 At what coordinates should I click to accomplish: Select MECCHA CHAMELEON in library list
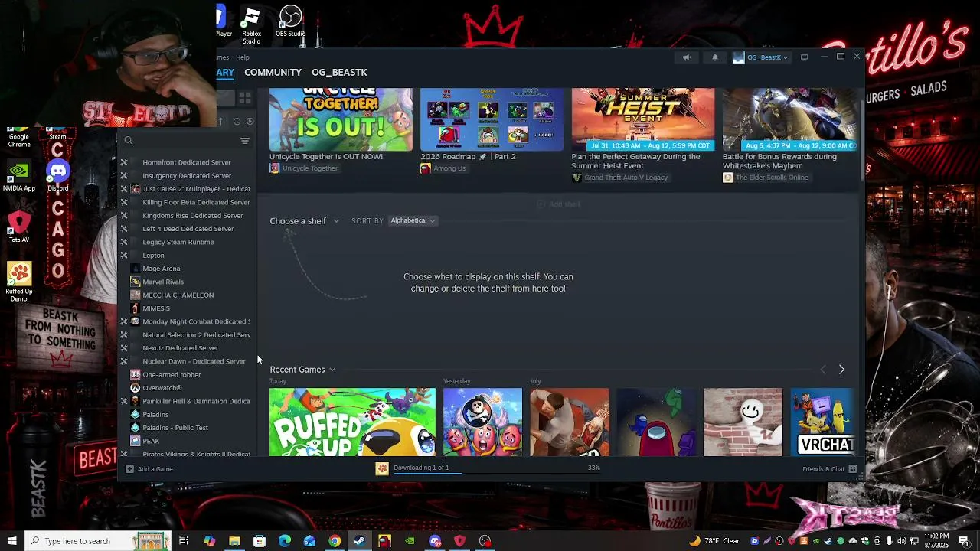pos(178,295)
